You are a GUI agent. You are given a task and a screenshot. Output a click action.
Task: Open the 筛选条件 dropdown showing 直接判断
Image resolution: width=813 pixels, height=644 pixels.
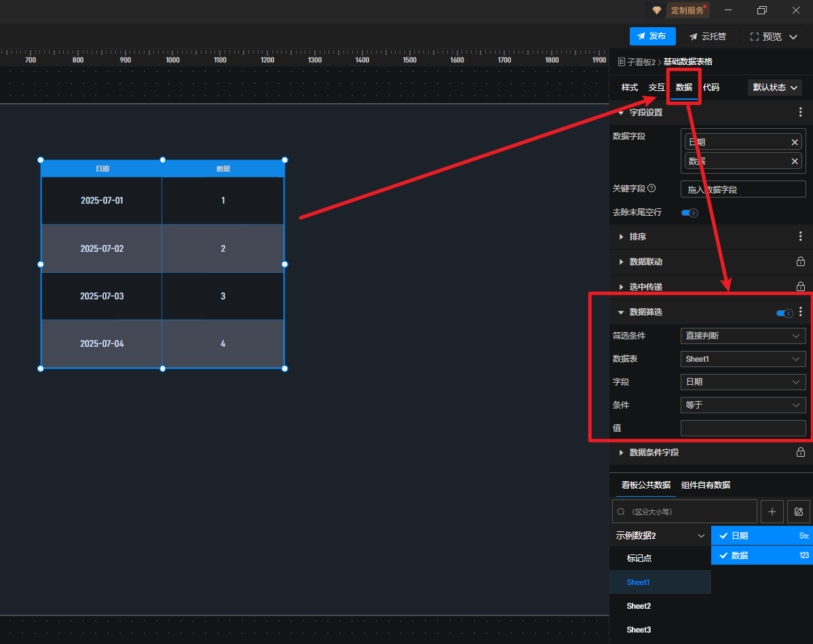tap(743, 336)
